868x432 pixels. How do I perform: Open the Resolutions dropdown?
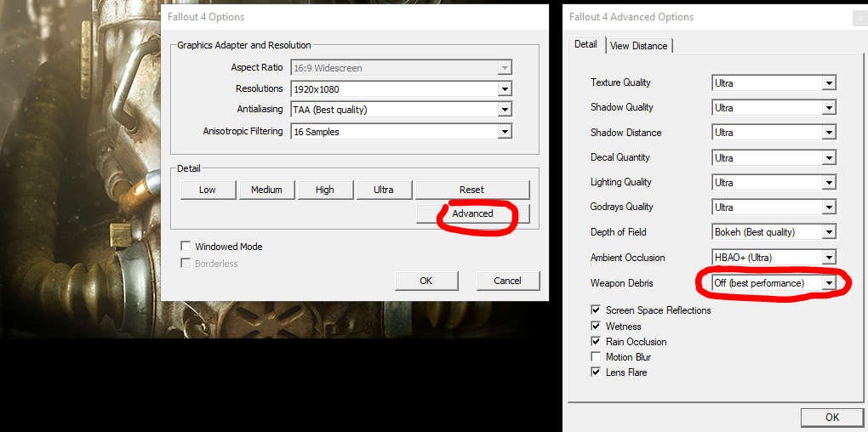[402, 88]
